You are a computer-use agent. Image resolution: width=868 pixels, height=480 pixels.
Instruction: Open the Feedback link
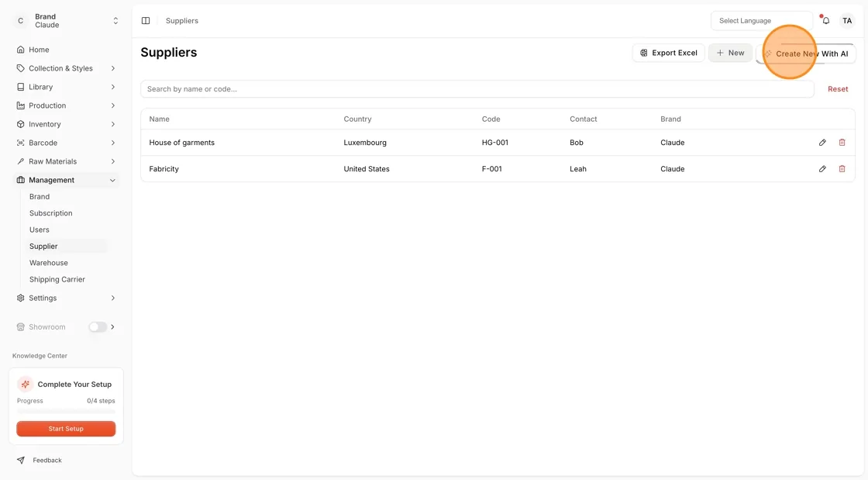(x=47, y=460)
